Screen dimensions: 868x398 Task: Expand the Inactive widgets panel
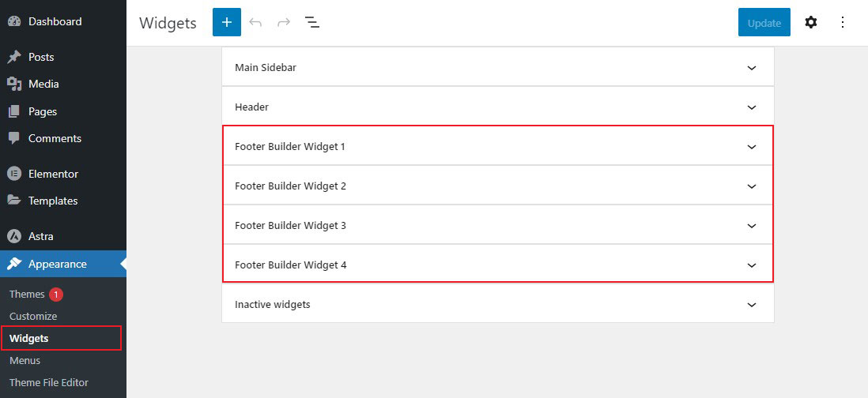pyautogui.click(x=498, y=305)
